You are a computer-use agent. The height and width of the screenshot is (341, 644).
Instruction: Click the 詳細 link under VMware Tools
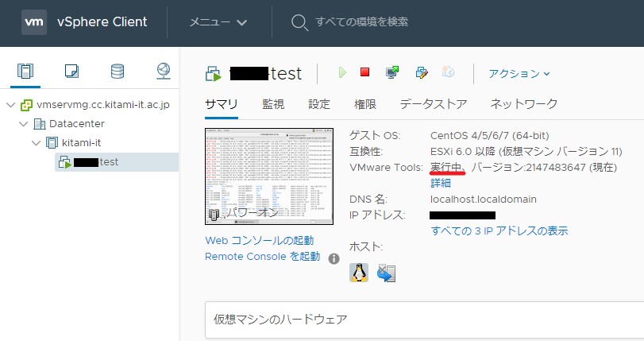point(441,183)
